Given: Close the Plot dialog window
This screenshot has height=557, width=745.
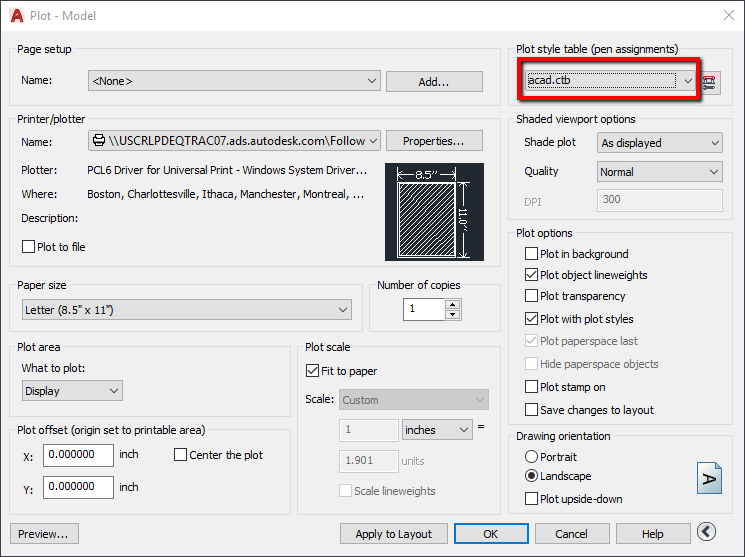Looking at the screenshot, I should (x=729, y=15).
